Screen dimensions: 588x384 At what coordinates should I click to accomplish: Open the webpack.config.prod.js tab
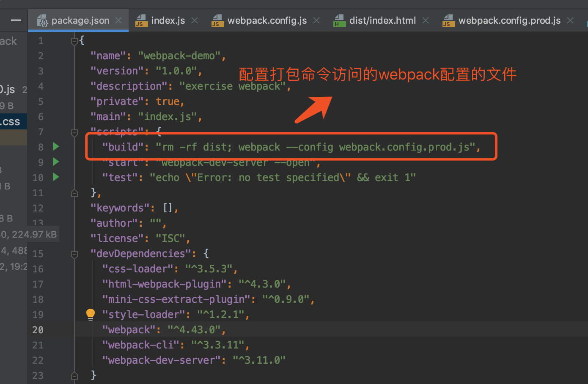click(x=509, y=20)
